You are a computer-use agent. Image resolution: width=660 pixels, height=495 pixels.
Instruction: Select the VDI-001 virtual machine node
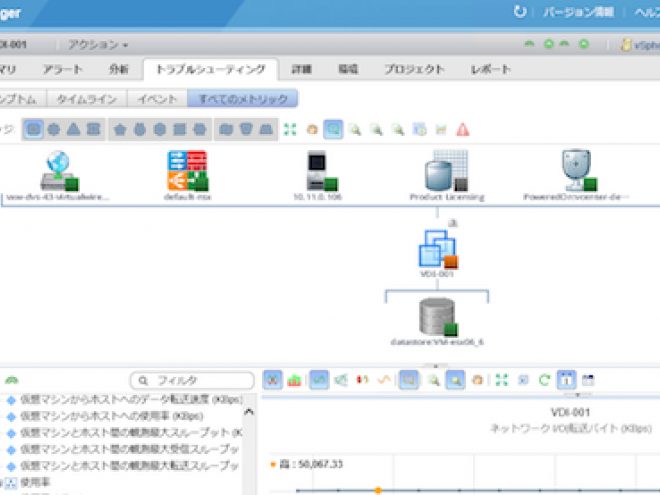(438, 249)
